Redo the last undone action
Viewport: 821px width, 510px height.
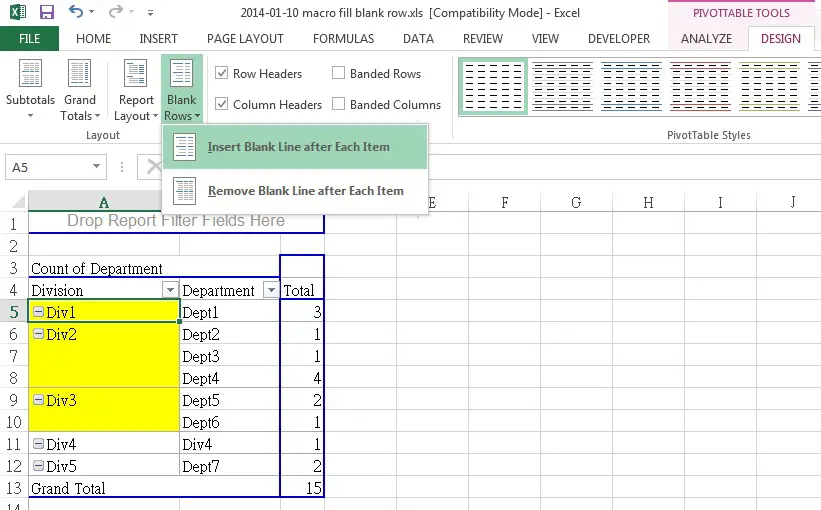tap(116, 12)
